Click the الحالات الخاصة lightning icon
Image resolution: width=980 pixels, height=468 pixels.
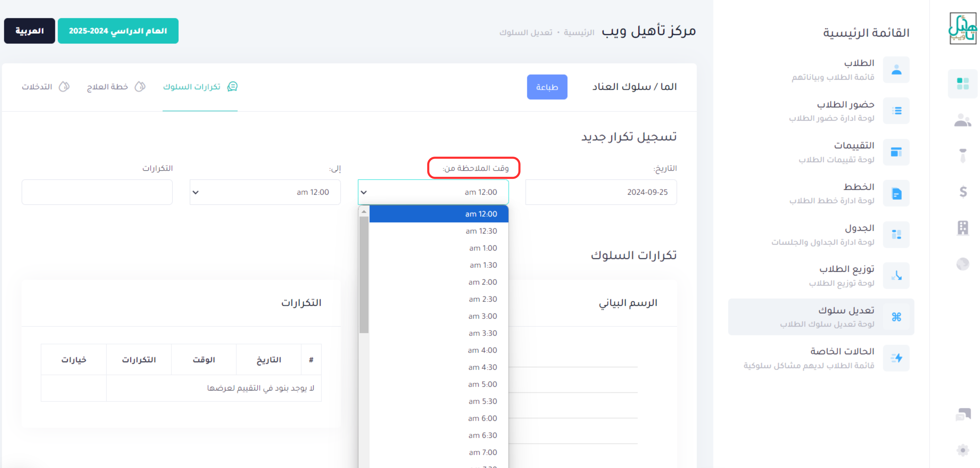(x=896, y=358)
